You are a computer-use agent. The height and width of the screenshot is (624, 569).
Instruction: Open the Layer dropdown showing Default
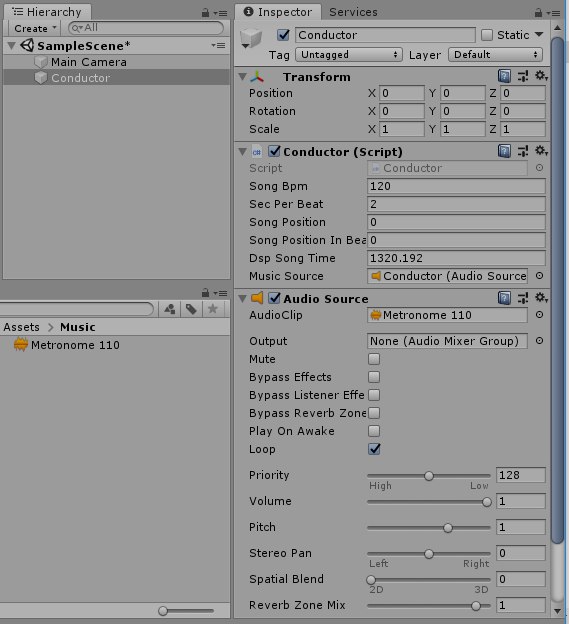click(x=496, y=55)
